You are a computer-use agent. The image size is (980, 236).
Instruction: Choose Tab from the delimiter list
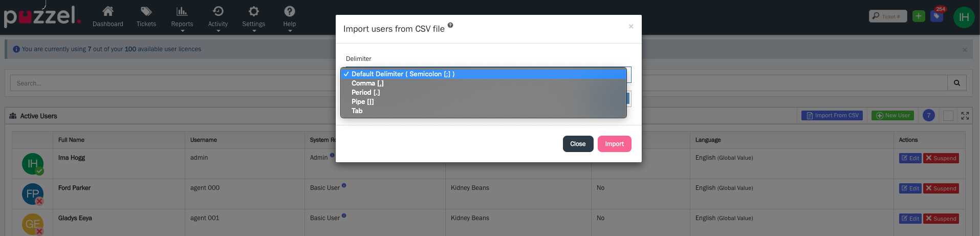(x=357, y=111)
